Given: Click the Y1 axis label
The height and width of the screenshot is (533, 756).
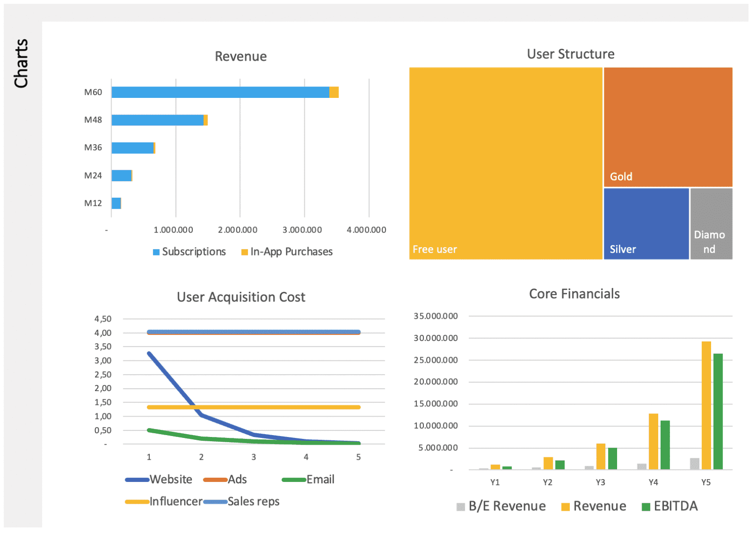Looking at the screenshot, I should click(x=495, y=482).
